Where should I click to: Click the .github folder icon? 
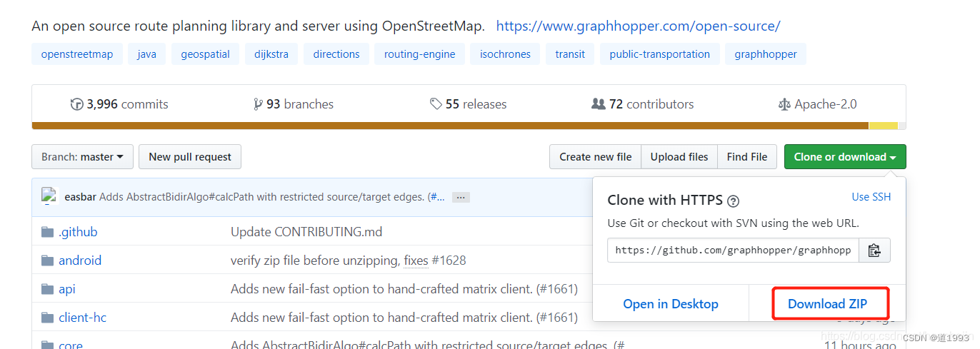click(x=48, y=232)
